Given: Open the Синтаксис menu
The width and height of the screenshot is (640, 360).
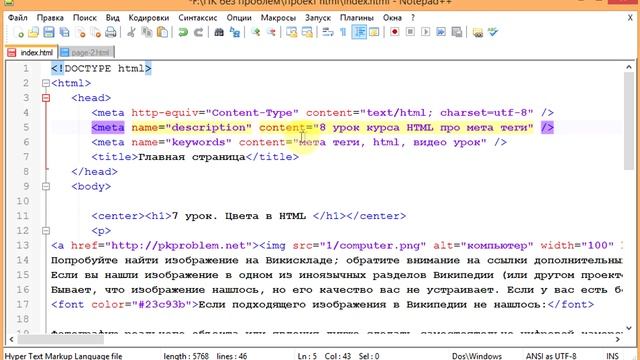Looking at the screenshot, I should pos(198,18).
